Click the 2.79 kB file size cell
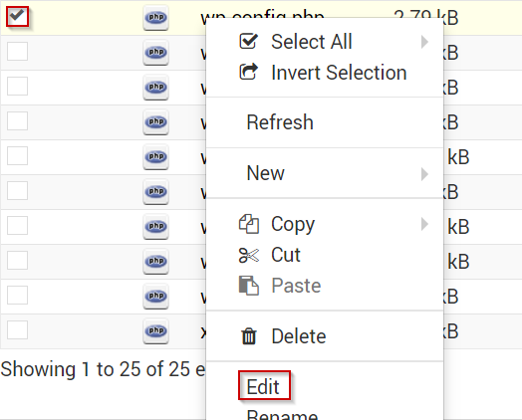The image size is (522, 420). [x=425, y=17]
